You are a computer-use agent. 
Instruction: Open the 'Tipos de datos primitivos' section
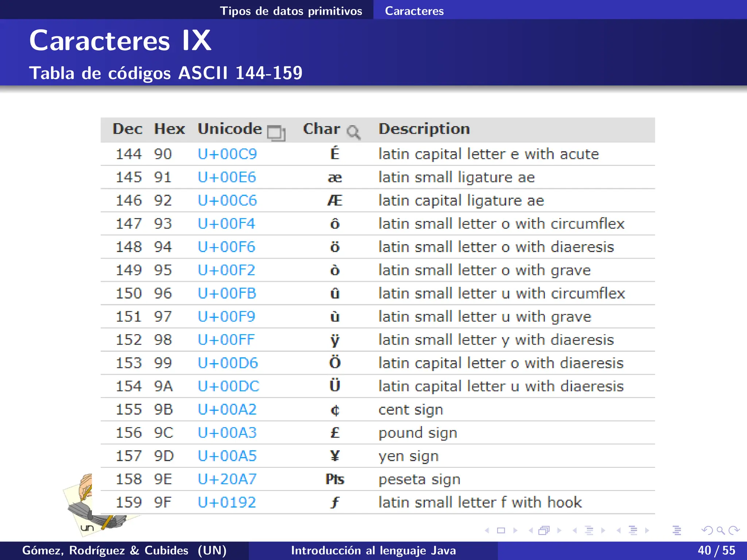coord(291,11)
